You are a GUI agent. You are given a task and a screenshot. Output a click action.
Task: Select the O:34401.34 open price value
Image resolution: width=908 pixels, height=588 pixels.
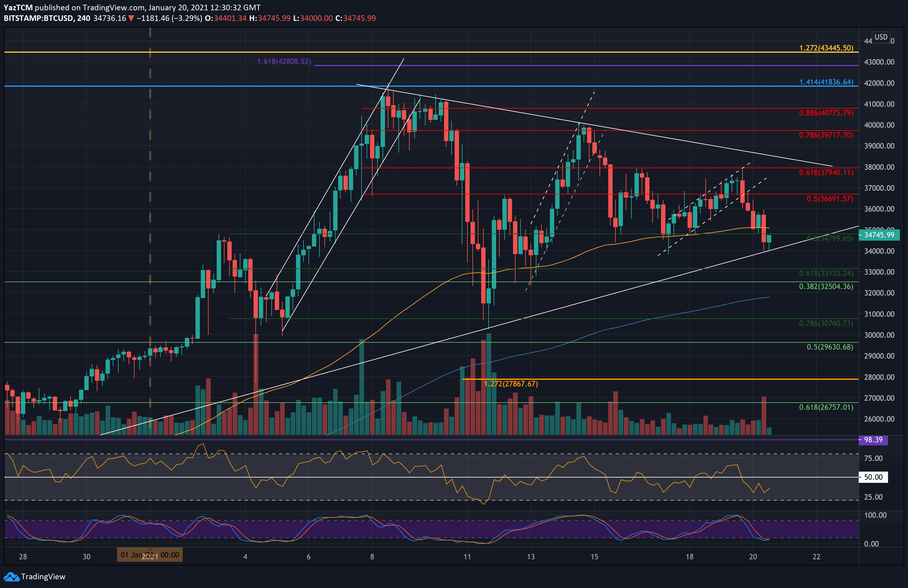click(x=225, y=18)
